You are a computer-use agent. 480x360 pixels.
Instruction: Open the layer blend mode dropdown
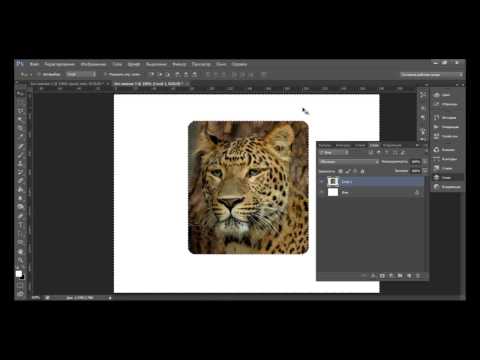(349, 162)
